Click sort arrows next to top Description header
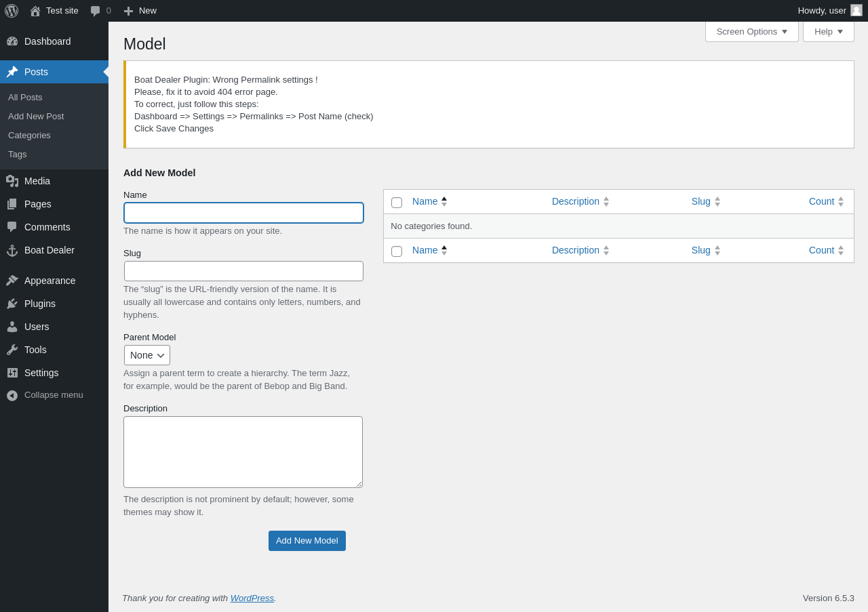The height and width of the screenshot is (612, 868). 606,202
